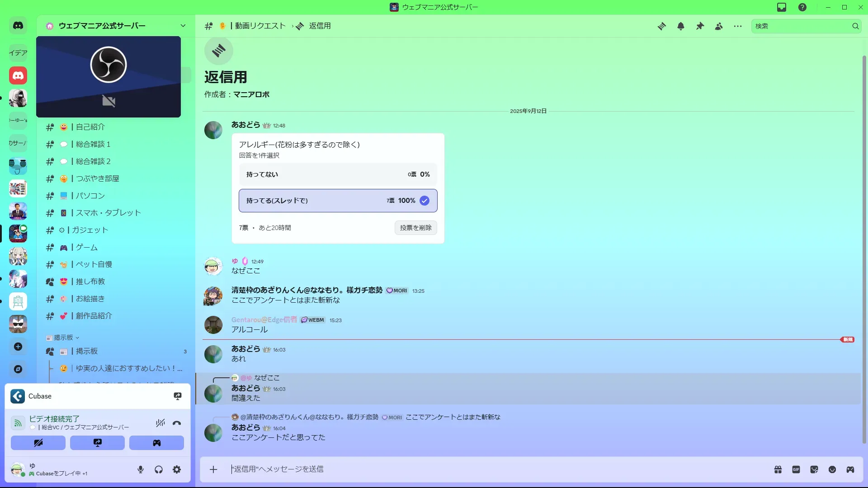
Task: Open the emoji picker
Action: click(832, 469)
